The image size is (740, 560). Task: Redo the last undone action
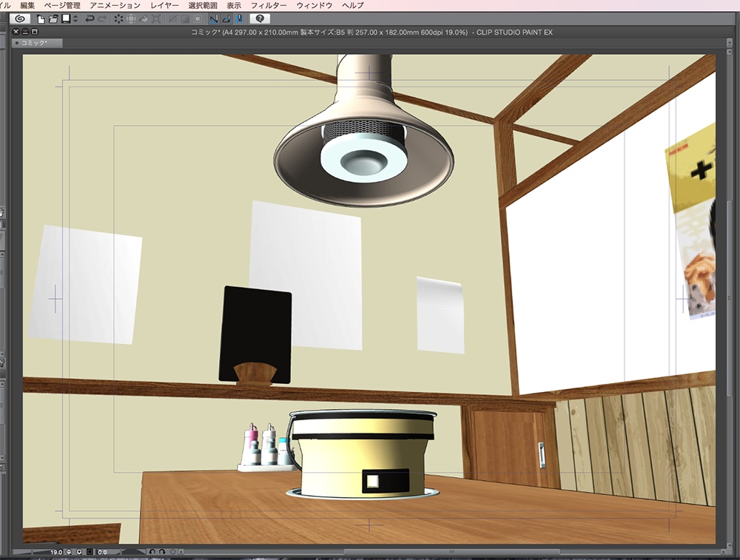pyautogui.click(x=102, y=19)
